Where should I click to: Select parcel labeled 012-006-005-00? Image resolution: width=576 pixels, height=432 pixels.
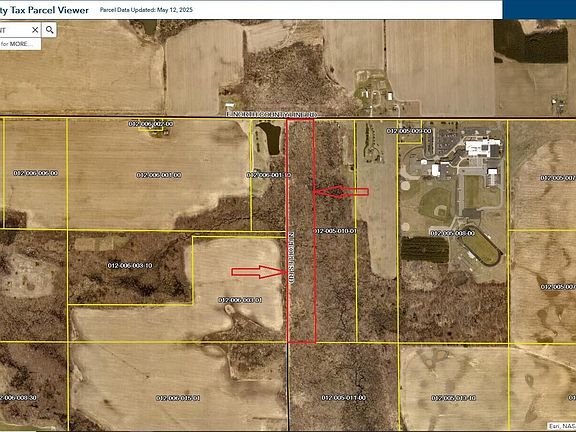coord(36,173)
